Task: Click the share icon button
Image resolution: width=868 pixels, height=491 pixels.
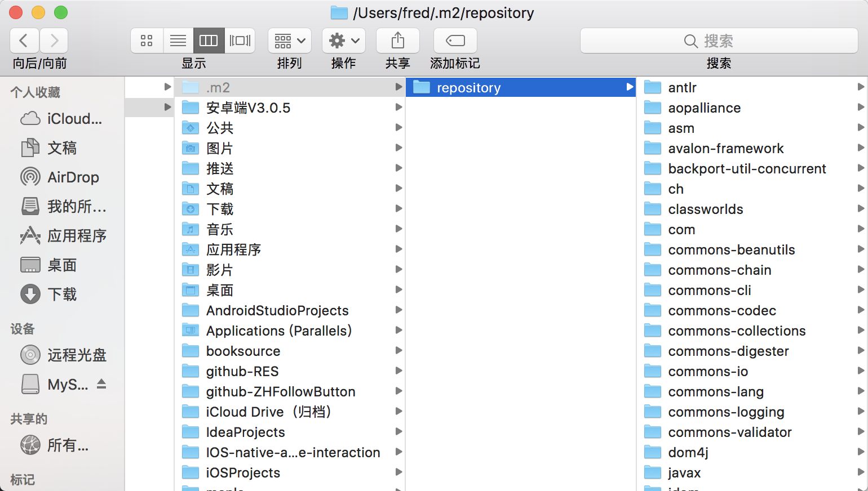Action: (398, 41)
